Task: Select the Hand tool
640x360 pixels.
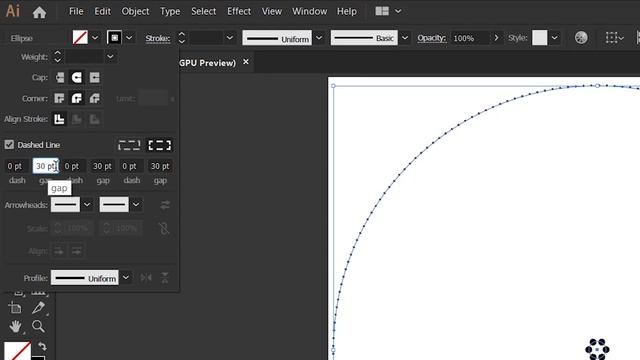Action: (15, 327)
